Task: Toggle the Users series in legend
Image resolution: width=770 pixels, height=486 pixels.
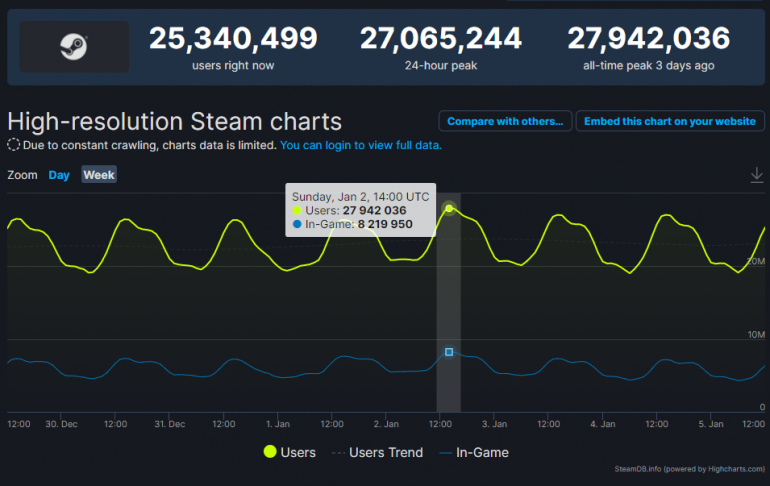Action: pyautogui.click(x=289, y=452)
